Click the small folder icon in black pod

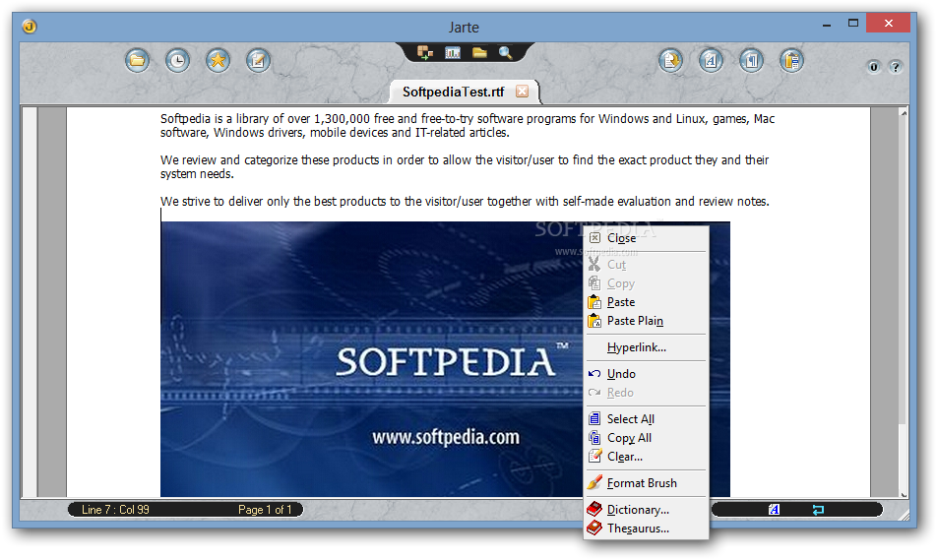pos(479,52)
